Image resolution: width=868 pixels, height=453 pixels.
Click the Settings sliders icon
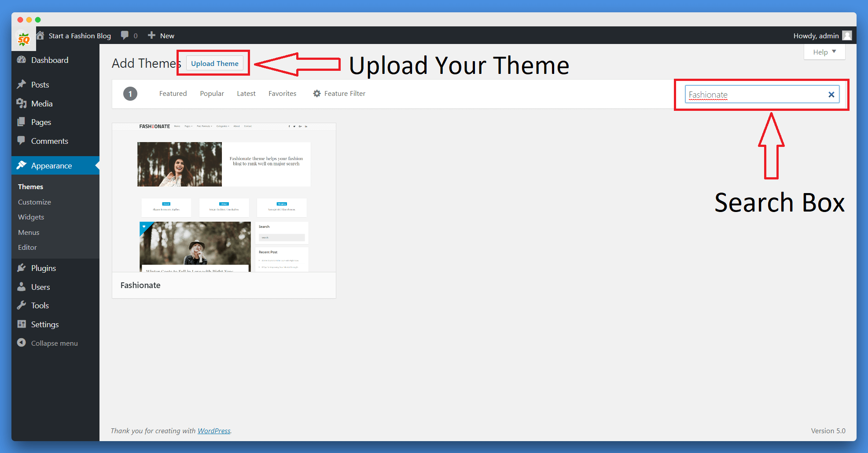pos(21,324)
